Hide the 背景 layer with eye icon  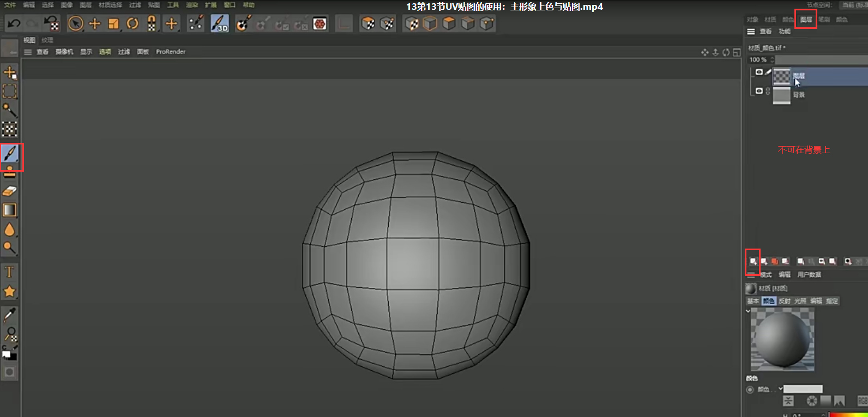[x=759, y=91]
